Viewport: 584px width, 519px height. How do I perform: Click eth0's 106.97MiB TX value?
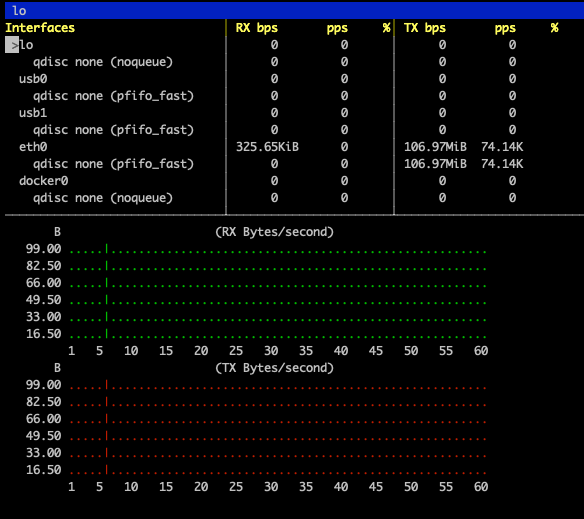pos(435,147)
